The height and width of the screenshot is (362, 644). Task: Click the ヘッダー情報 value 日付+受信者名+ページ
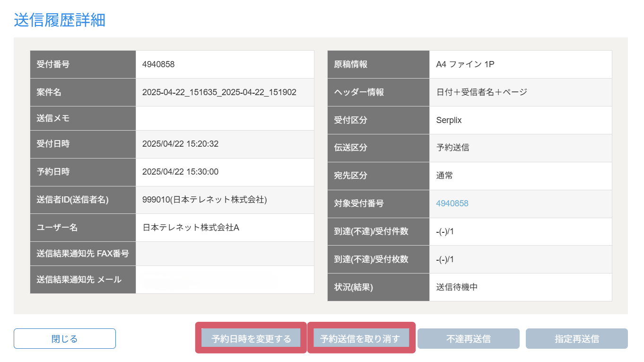click(x=481, y=92)
